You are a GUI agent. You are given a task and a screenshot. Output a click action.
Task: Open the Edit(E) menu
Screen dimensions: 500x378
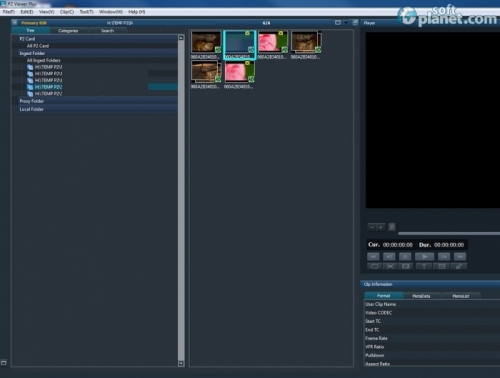[27, 12]
